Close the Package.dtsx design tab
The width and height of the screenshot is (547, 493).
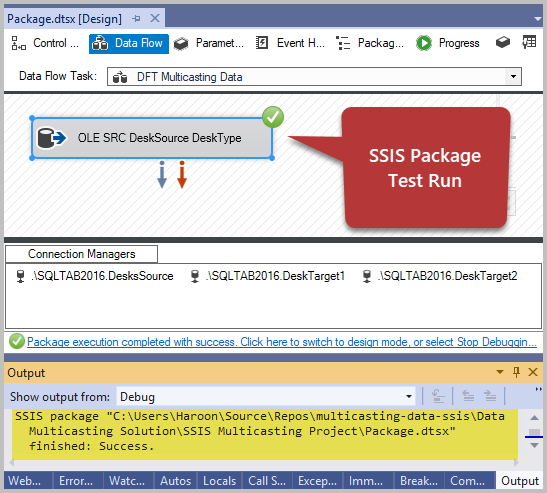point(155,18)
